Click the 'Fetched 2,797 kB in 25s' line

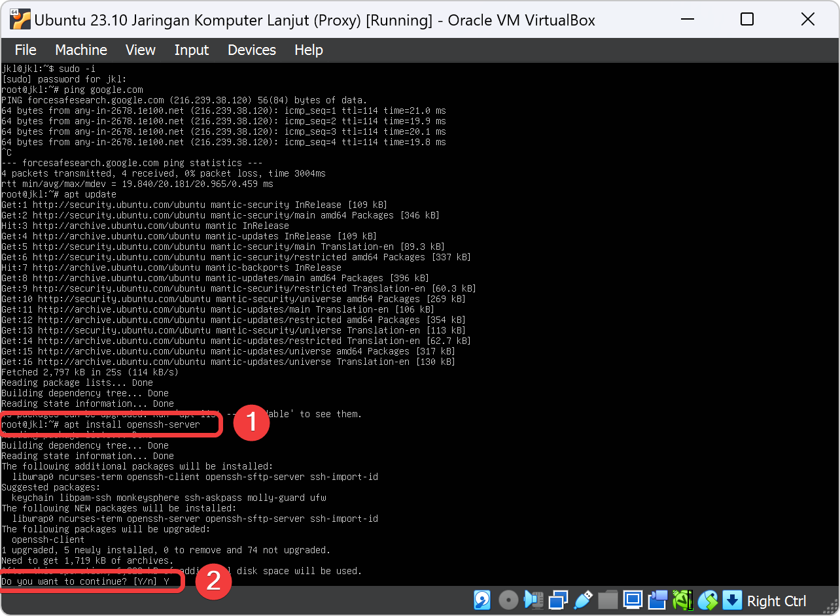coord(90,372)
